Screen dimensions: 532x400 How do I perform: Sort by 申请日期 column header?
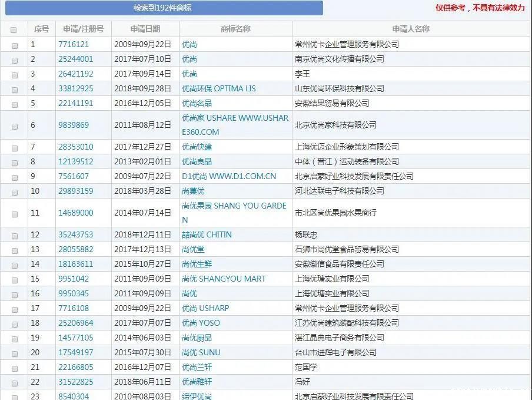coord(145,29)
